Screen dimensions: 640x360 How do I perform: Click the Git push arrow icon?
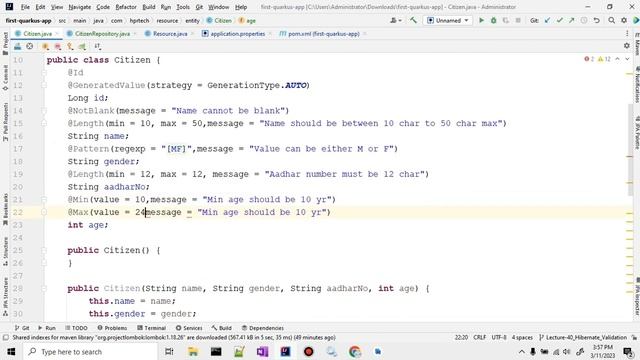[571, 20]
